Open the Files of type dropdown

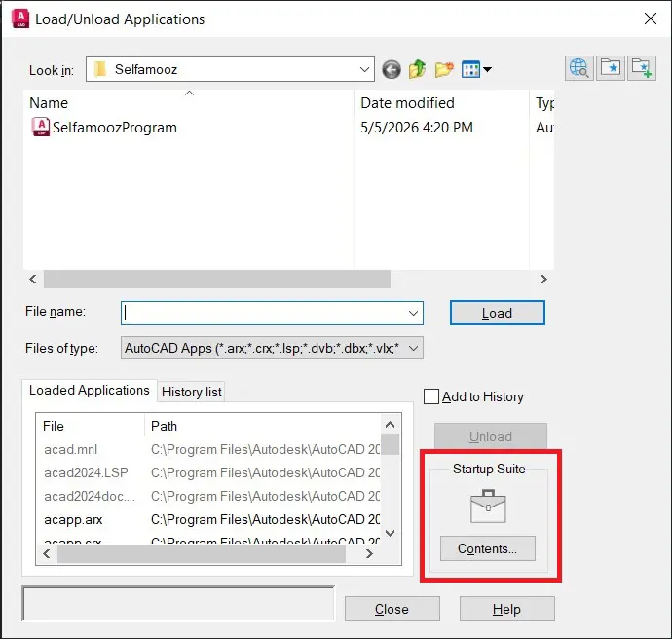[x=272, y=348]
